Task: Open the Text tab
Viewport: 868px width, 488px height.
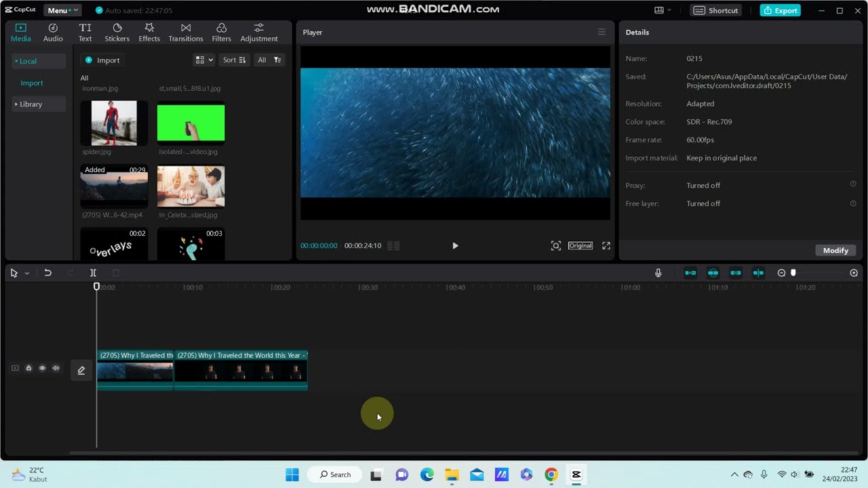Action: 85,33
